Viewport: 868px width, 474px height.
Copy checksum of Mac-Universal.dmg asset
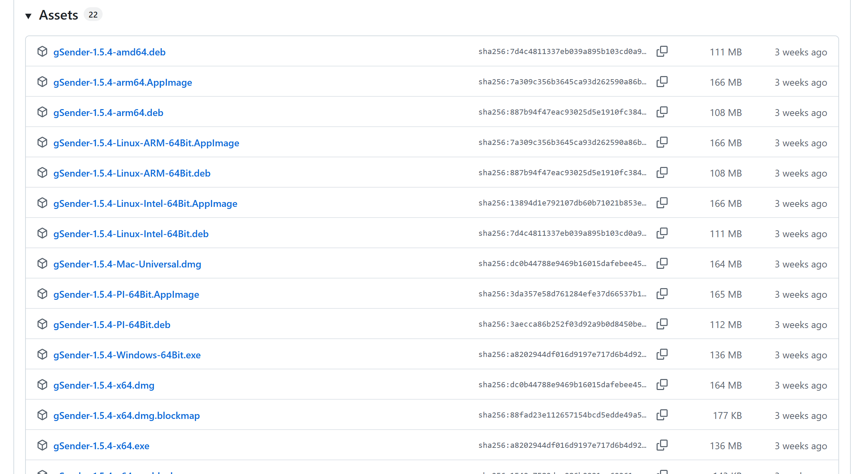coord(662,264)
